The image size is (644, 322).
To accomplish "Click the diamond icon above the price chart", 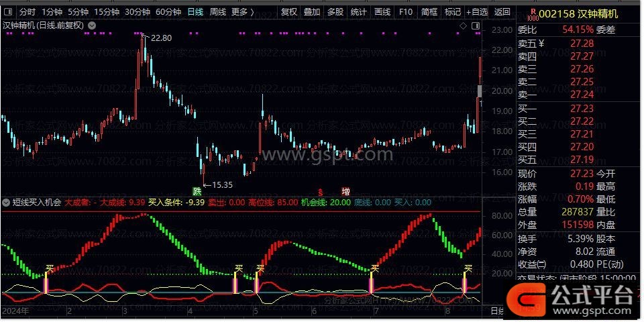I will tap(463, 25).
